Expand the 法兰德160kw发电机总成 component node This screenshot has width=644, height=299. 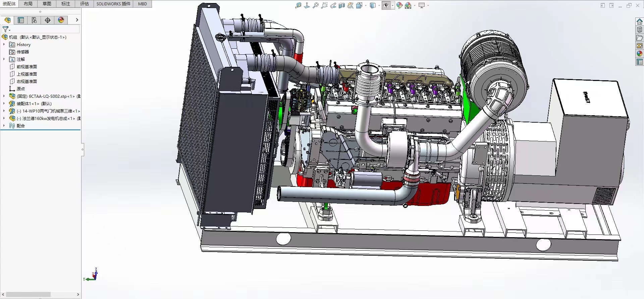point(4,118)
